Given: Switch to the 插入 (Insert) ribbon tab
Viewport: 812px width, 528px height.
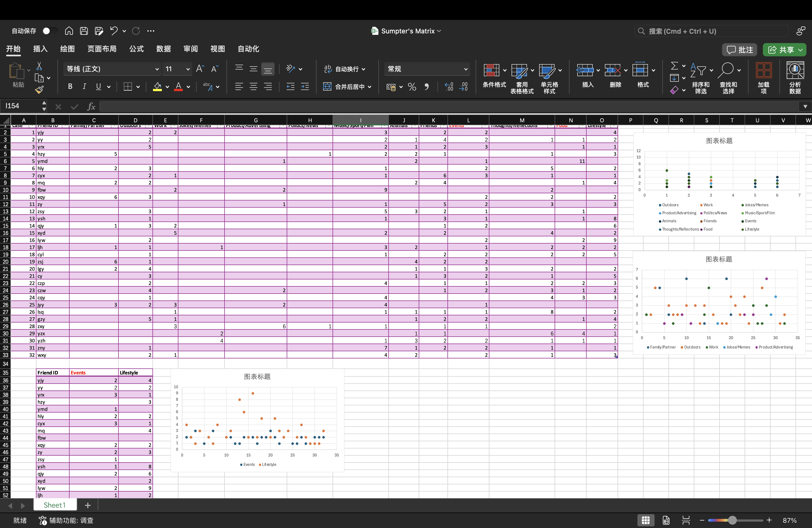Looking at the screenshot, I should (x=40, y=49).
